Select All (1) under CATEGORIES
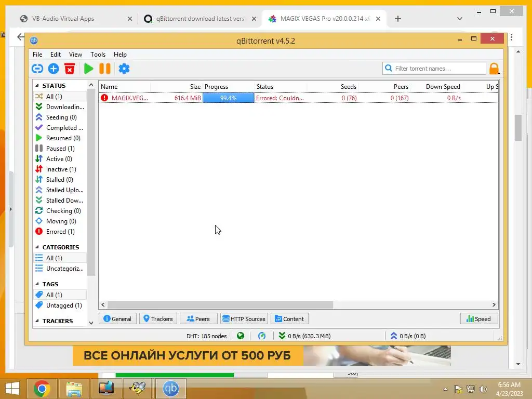This screenshot has height=399, width=532. click(x=60, y=258)
